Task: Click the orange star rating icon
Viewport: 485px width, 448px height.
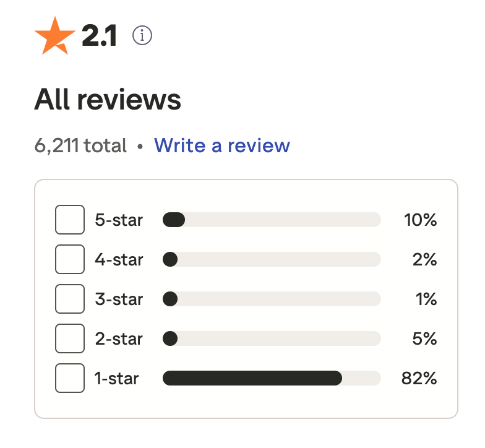Action: (55, 37)
